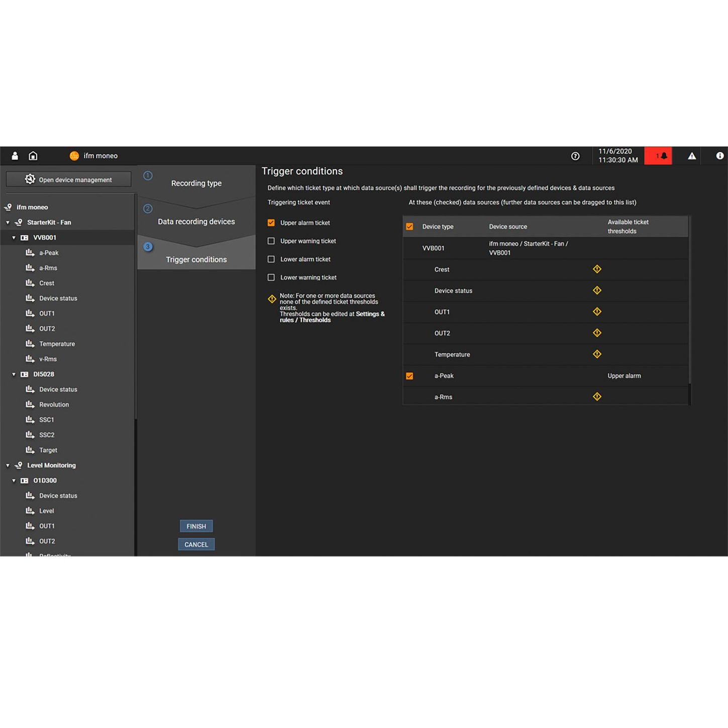Click the FINISH button
The height and width of the screenshot is (728, 728).
pyautogui.click(x=196, y=526)
